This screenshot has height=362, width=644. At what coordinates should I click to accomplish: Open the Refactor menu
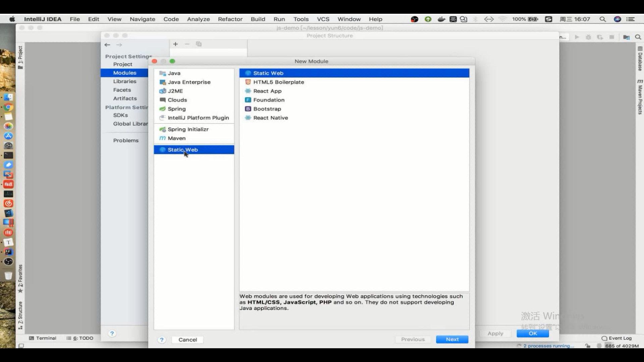tap(230, 19)
